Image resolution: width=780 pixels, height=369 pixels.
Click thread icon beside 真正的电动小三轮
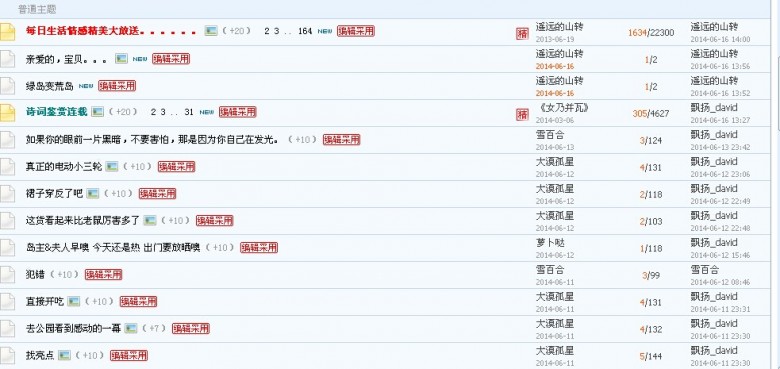tap(7, 167)
